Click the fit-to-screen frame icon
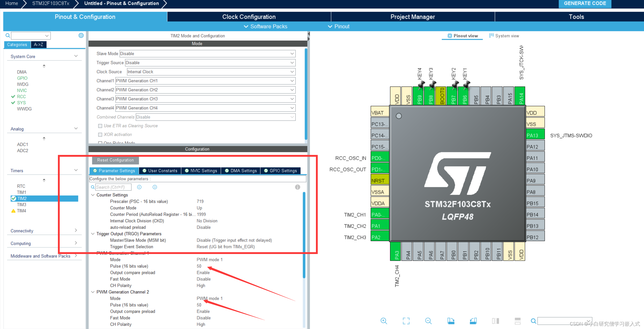 point(406,321)
